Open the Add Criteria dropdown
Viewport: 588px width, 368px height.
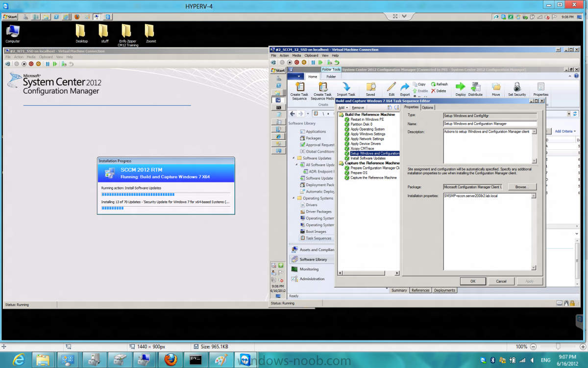click(565, 131)
